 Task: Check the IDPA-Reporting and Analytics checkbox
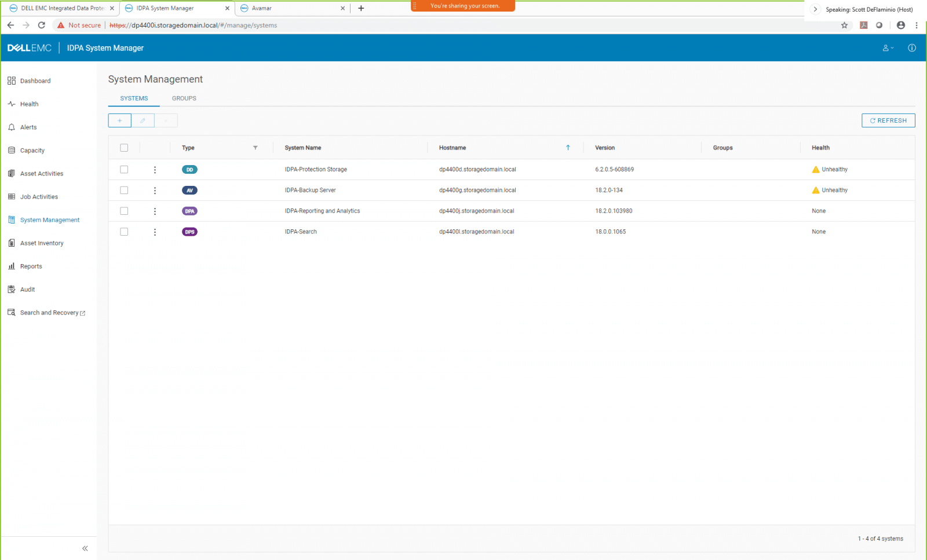(x=124, y=211)
